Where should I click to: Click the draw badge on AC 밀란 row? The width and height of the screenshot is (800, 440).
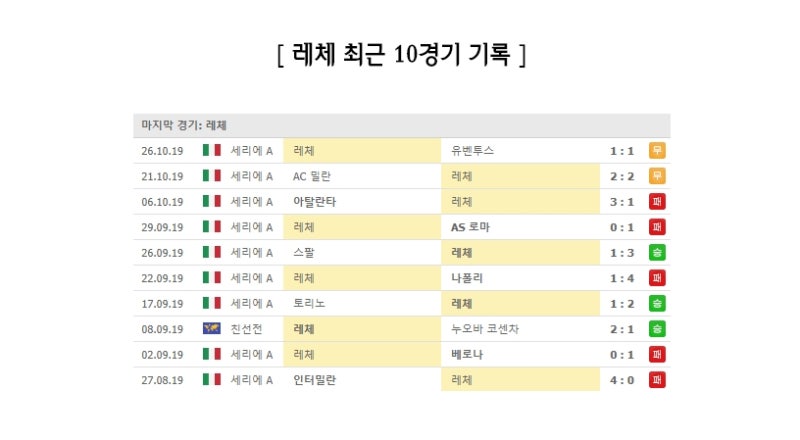tap(657, 176)
